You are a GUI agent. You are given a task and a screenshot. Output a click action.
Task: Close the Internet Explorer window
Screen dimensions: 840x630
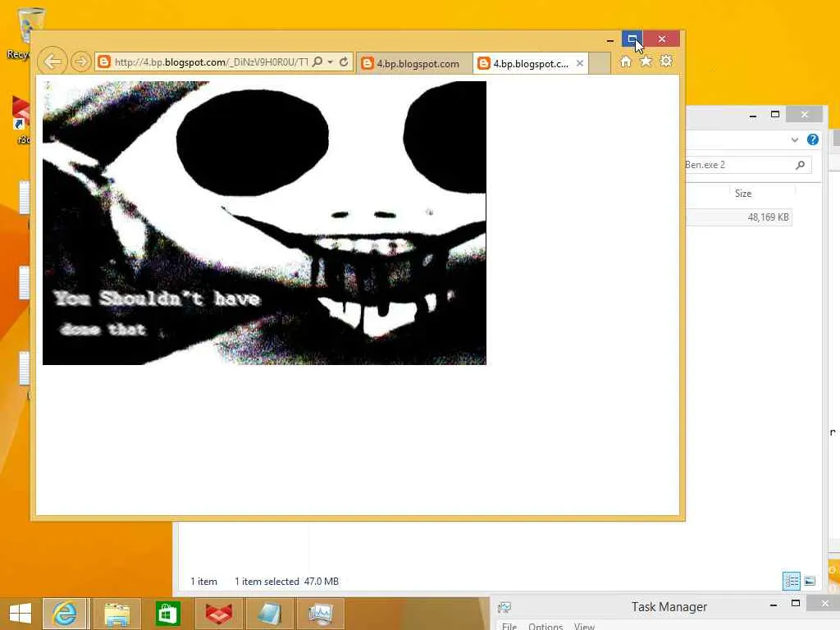[x=662, y=39]
